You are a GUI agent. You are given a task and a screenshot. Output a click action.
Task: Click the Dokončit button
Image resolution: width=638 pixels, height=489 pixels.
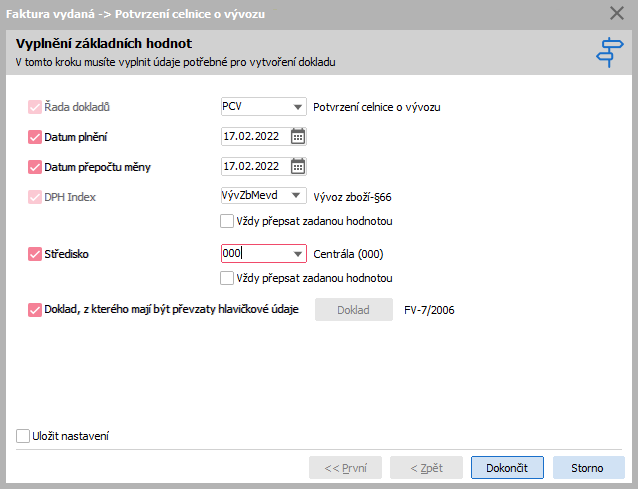(507, 467)
